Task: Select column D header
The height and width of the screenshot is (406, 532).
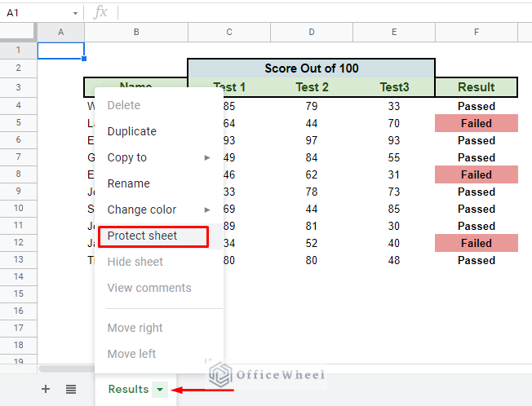Action: coord(312,32)
